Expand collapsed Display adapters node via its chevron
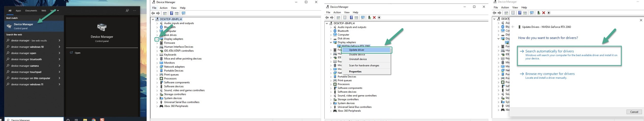 coord(157,39)
